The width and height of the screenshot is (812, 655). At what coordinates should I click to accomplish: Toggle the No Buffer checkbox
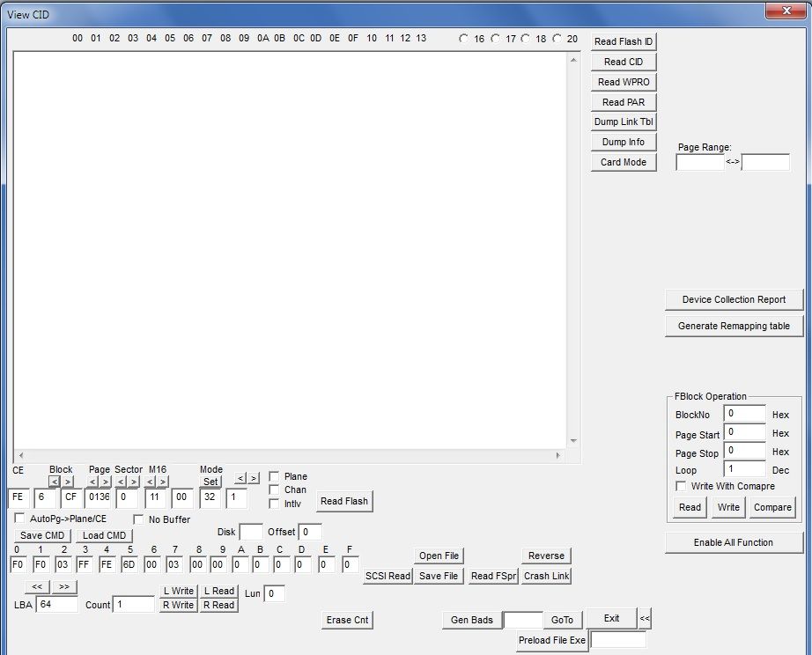pos(138,519)
